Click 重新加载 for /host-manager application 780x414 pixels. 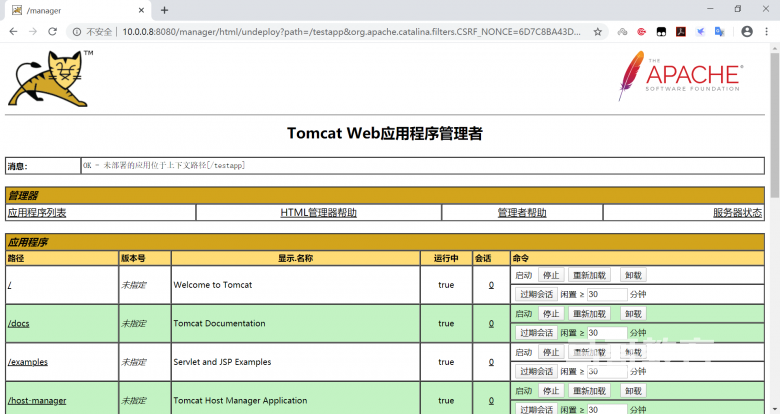click(x=589, y=391)
